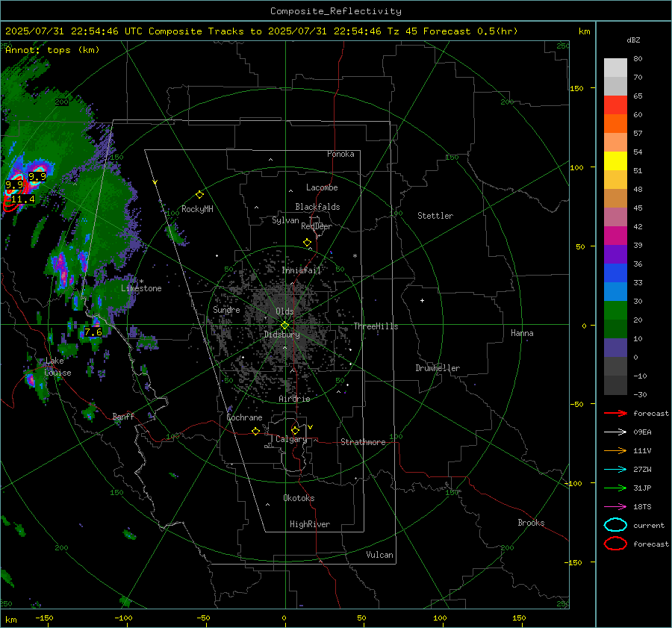The image size is (672, 628).
Task: Click the bright yellow swatch in dBZ legend
Action: pyautogui.click(x=615, y=161)
